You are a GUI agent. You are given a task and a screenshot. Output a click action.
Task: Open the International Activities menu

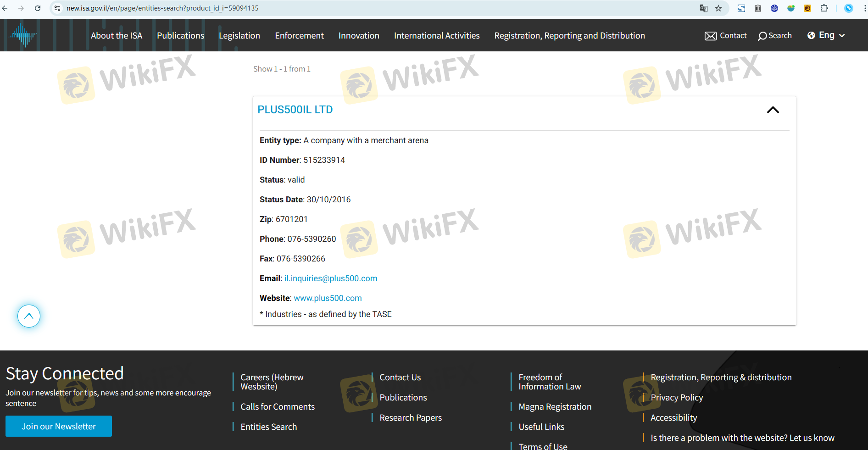(437, 35)
